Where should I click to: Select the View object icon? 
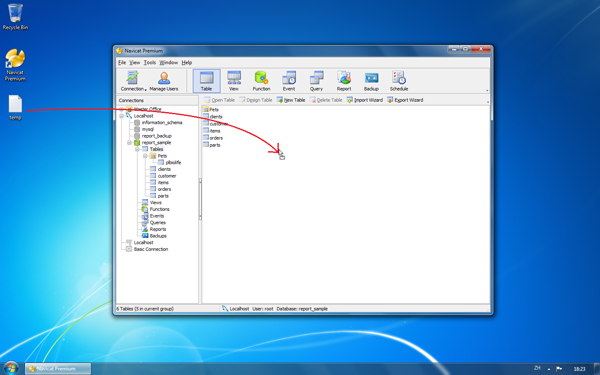pyautogui.click(x=234, y=81)
